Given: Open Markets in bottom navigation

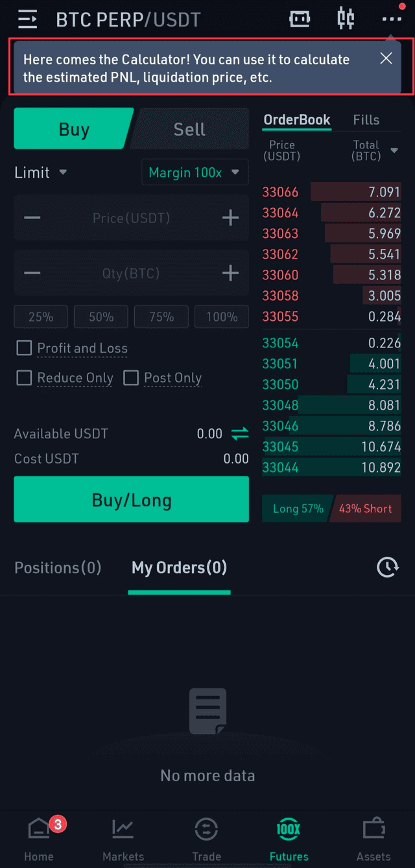Looking at the screenshot, I should pyautogui.click(x=123, y=839).
